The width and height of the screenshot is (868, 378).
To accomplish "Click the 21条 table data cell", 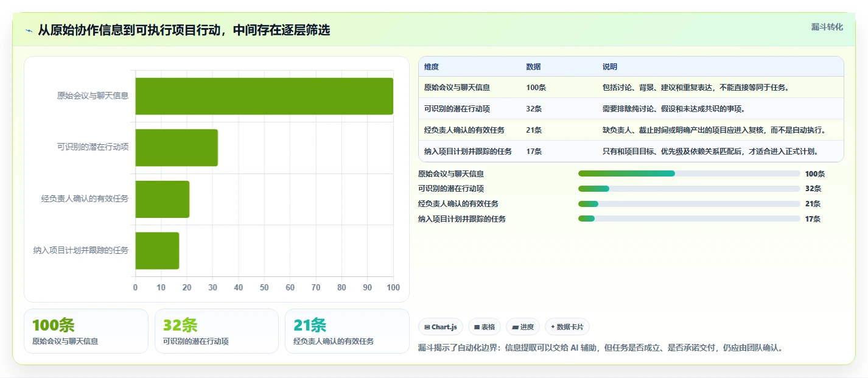I will point(534,130).
